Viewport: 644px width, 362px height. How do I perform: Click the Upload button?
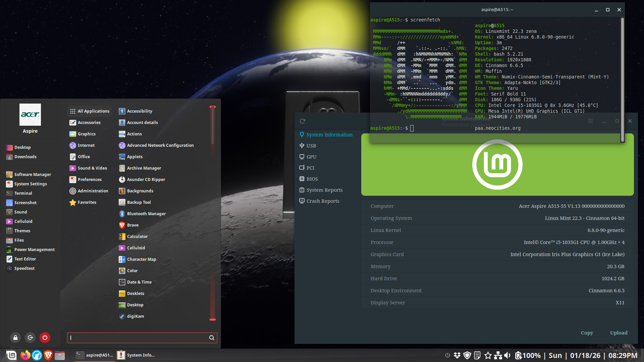tap(619, 333)
